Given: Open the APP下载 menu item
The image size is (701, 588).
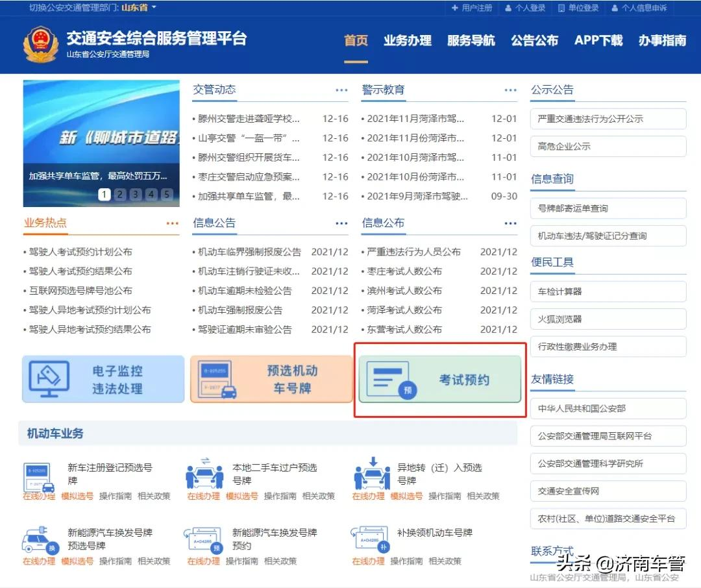Looking at the screenshot, I should click(597, 41).
